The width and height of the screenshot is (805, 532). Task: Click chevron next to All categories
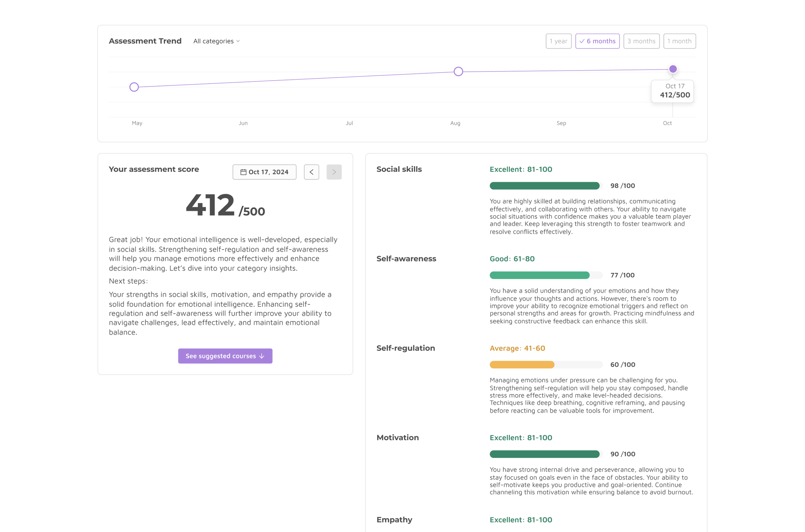pos(238,41)
